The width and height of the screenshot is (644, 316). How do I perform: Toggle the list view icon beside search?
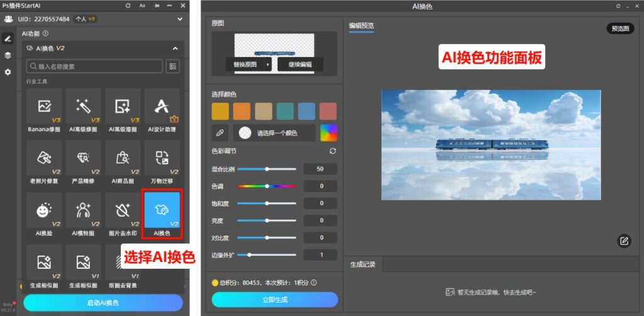click(x=173, y=67)
